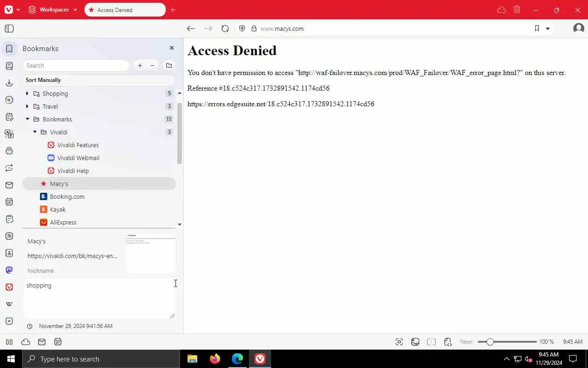The image size is (588, 368).
Task: Delete the selected bookmark with minus button
Action: point(153,65)
